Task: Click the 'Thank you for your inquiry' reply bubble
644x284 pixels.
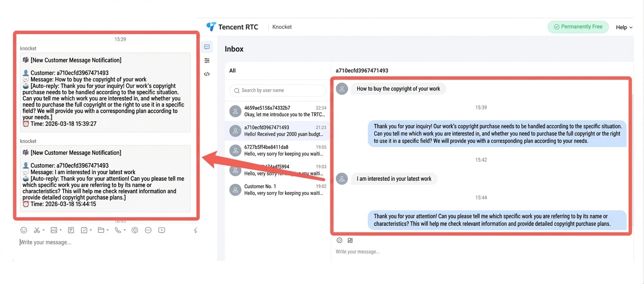Action: [497, 134]
